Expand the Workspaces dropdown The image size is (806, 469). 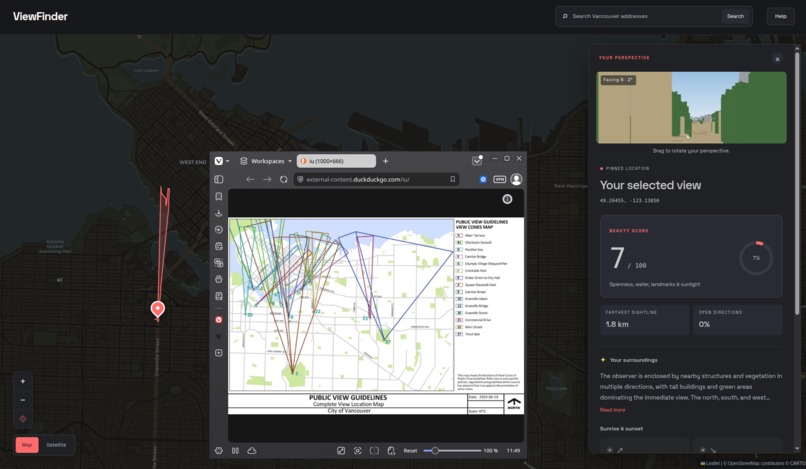click(266, 161)
